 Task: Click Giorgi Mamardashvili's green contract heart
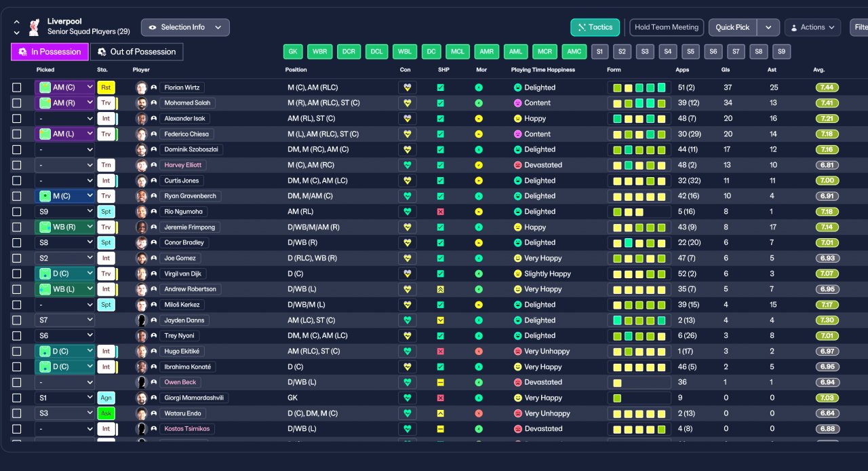(x=408, y=398)
